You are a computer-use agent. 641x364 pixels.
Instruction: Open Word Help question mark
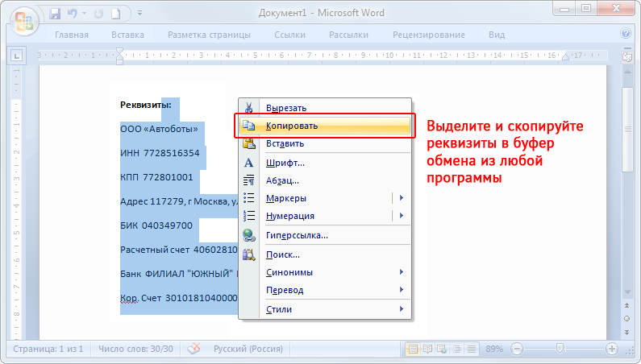click(x=626, y=33)
